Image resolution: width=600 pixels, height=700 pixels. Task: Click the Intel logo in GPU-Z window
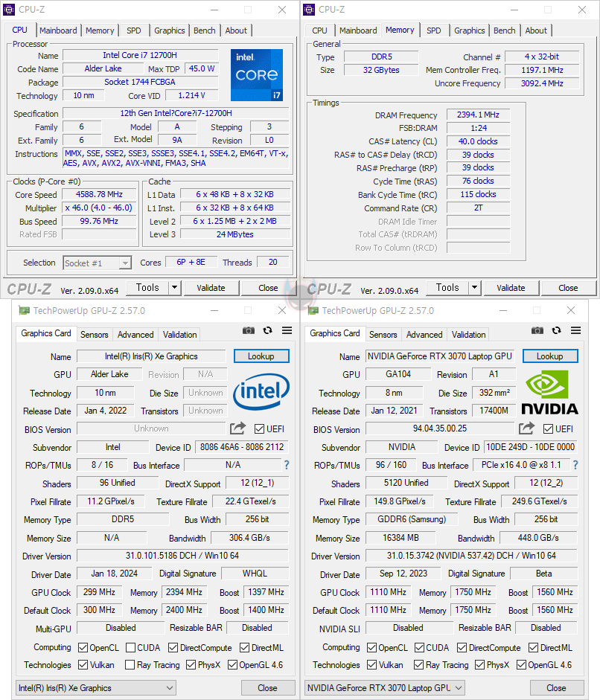[x=261, y=391]
